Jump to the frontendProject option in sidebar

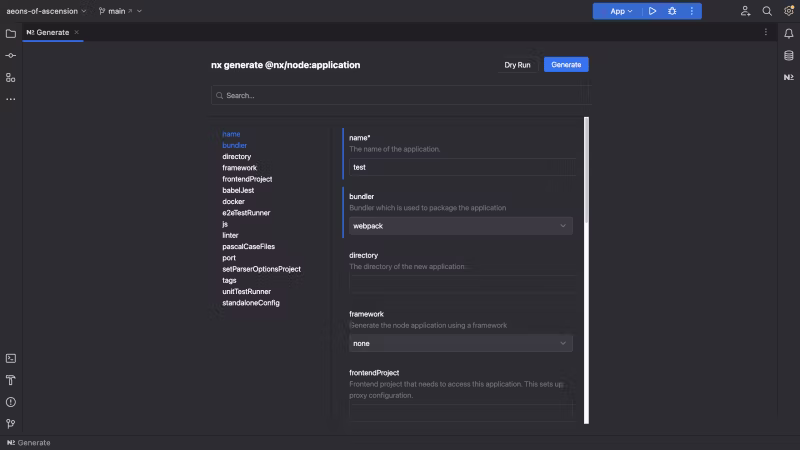(x=247, y=179)
